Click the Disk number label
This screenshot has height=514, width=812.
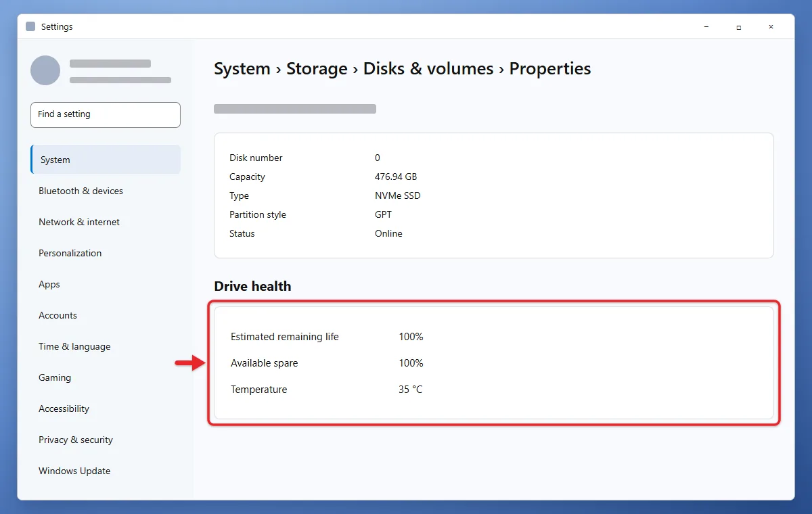[256, 158]
